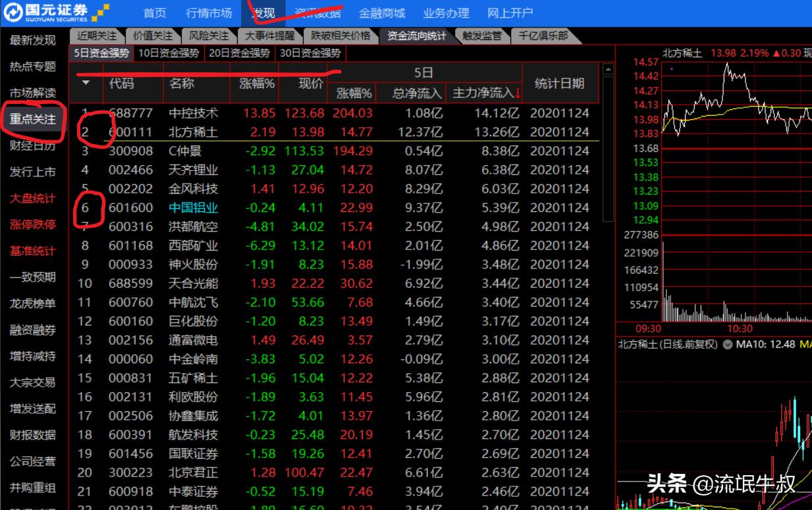Viewport: 812px width, 510px height.
Task: Open 热点专题 in the sidebar
Action: pos(33,66)
